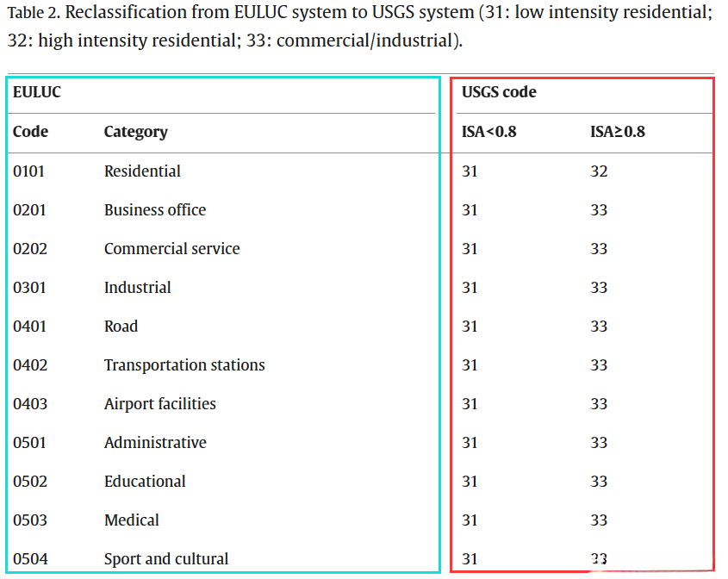The image size is (728, 579).
Task: Click the ISA≥0.8 column header
Action: click(x=617, y=132)
